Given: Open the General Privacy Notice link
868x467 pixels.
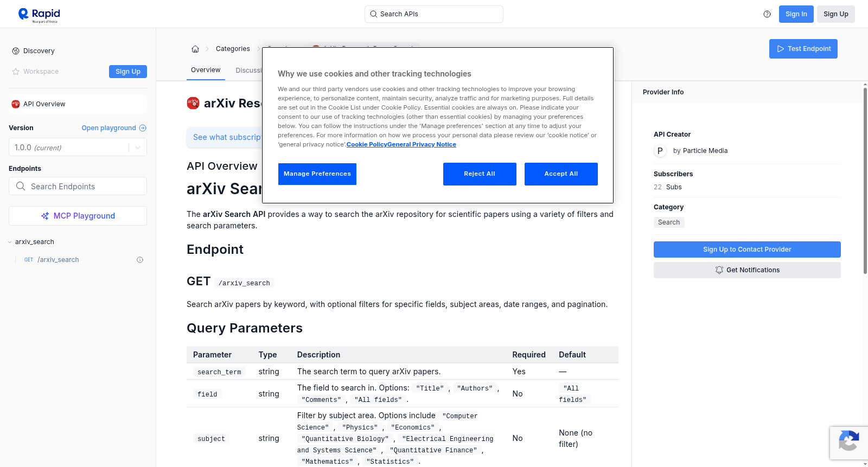Looking at the screenshot, I should click(422, 144).
